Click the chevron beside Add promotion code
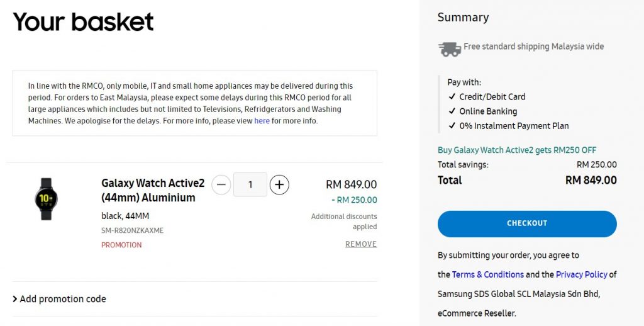The width and height of the screenshot is (644, 326). pyautogui.click(x=15, y=299)
